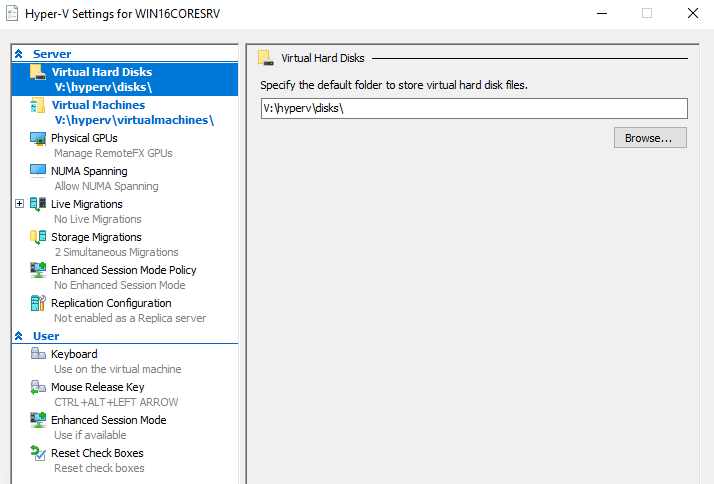Click the Live Migrations servers icon
714x484 pixels.
pos(37,204)
